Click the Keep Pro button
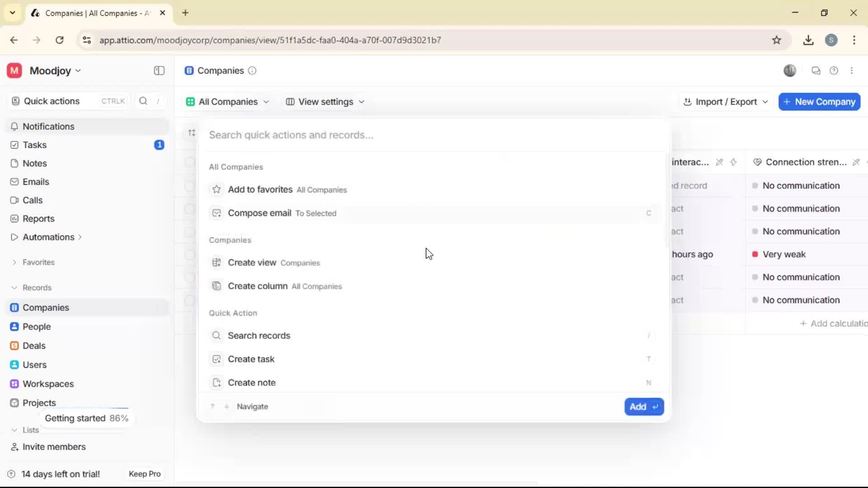Screen dimensions: 868x488 click(144, 474)
